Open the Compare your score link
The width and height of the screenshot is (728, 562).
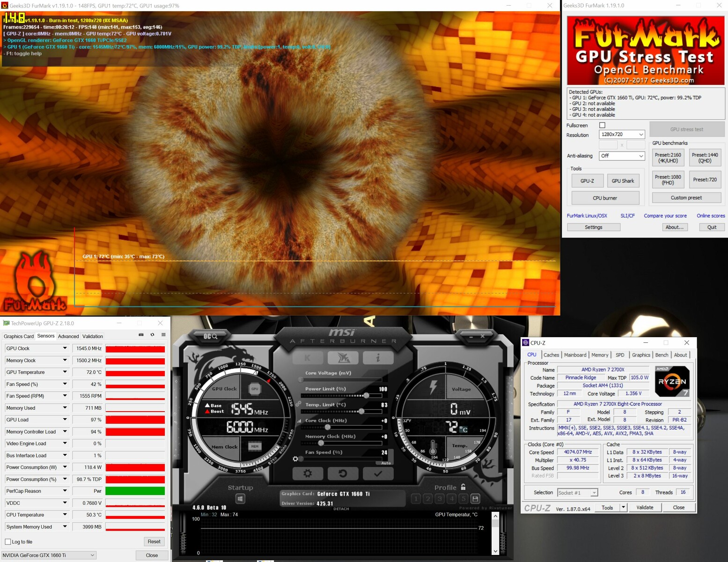665,216
